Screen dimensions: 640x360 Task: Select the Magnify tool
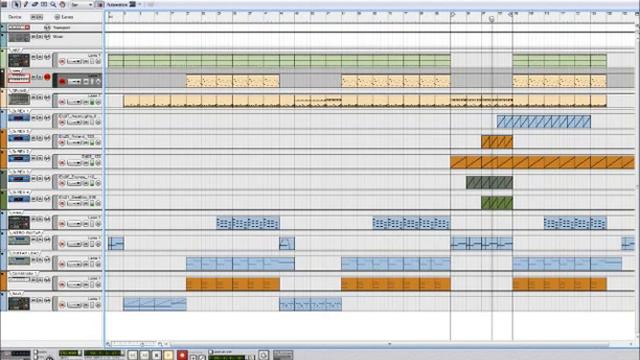coord(53,4)
